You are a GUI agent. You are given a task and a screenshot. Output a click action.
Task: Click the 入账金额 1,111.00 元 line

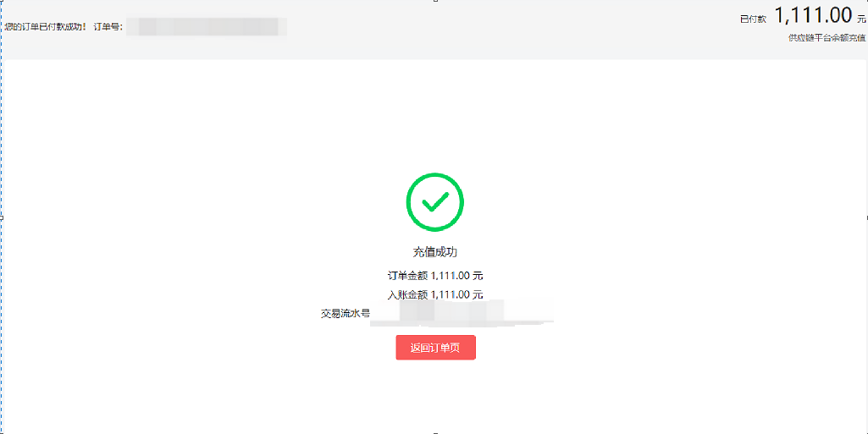pos(435,294)
